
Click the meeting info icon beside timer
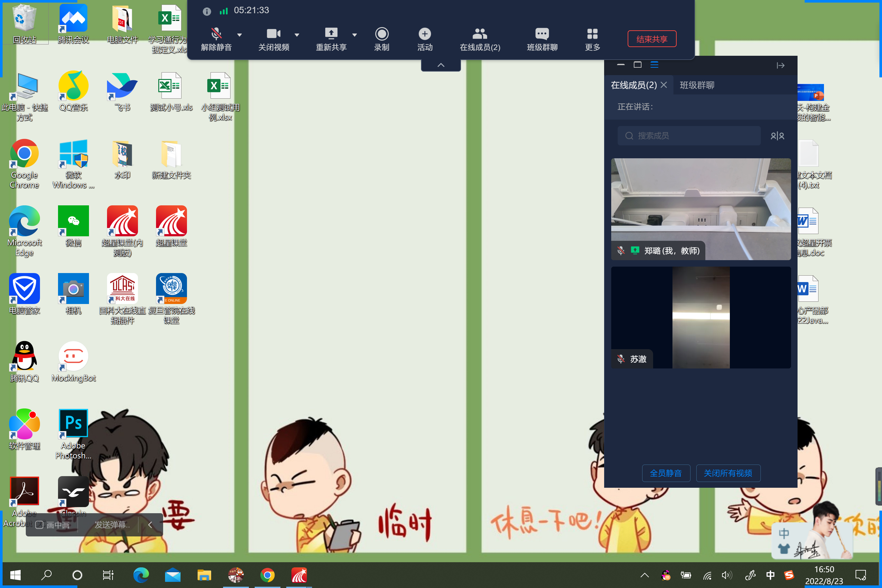pyautogui.click(x=207, y=11)
